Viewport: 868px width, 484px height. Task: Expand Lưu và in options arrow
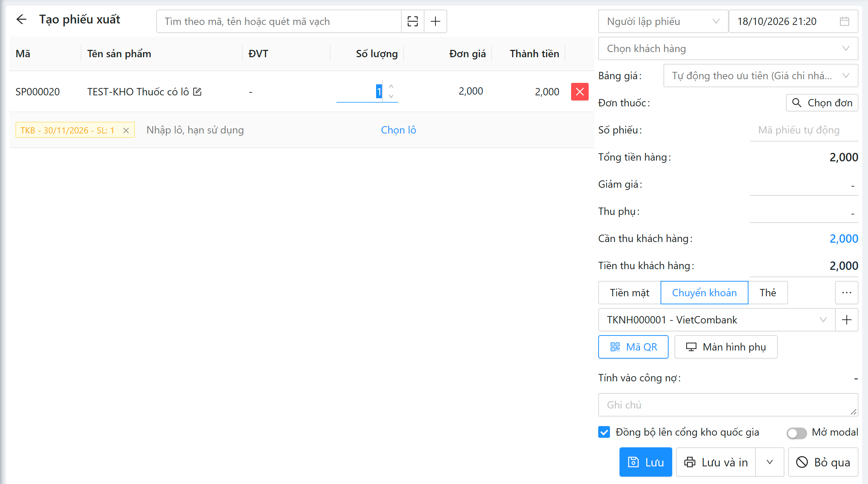770,462
